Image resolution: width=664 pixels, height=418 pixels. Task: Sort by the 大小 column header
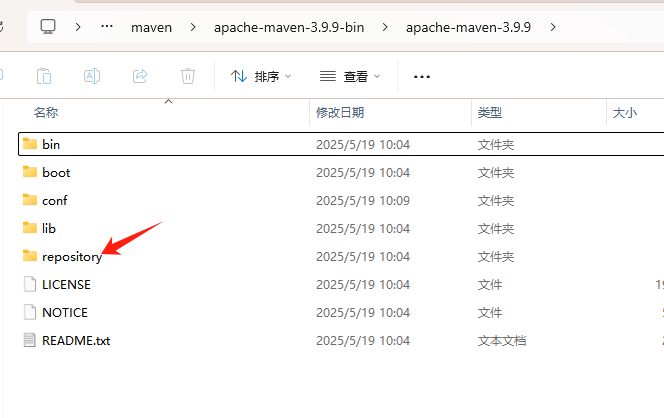(x=625, y=113)
